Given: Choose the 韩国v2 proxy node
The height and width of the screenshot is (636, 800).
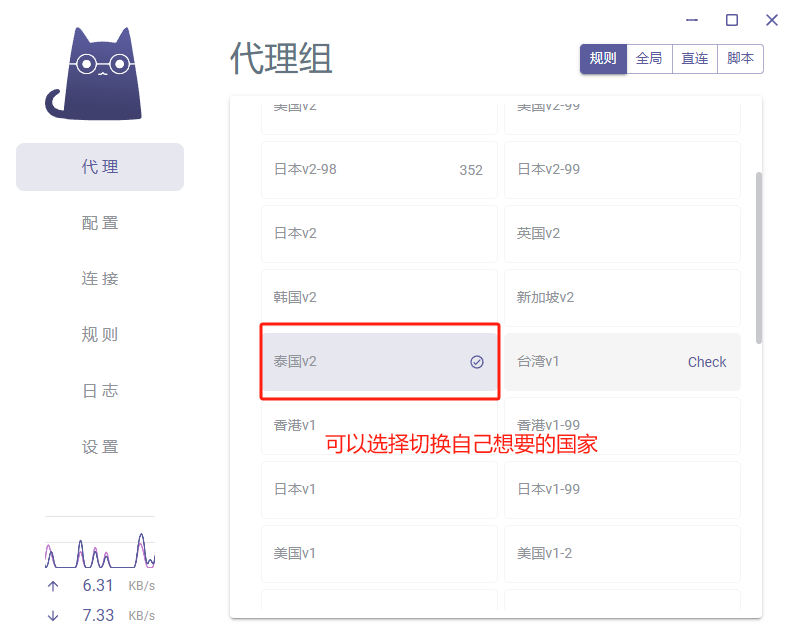Looking at the screenshot, I should (379, 298).
